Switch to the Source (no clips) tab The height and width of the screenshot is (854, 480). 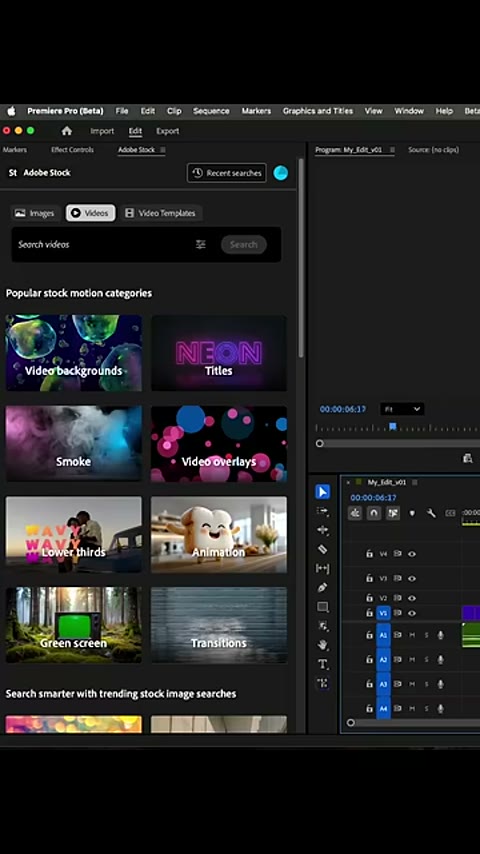(433, 150)
